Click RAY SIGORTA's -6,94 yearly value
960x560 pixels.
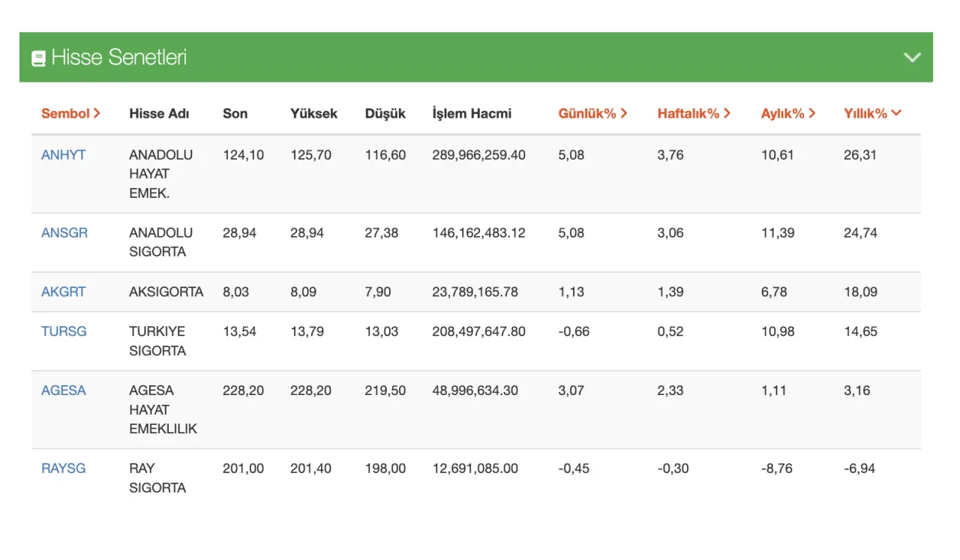(859, 469)
